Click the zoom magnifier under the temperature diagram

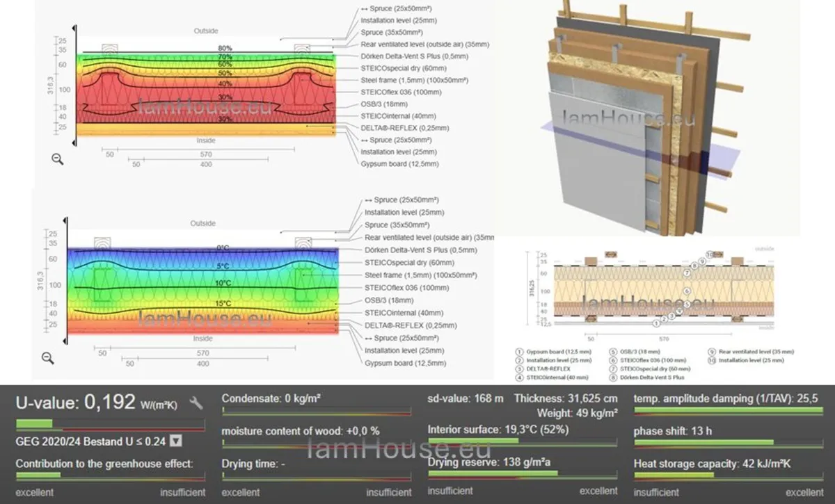click(x=47, y=358)
